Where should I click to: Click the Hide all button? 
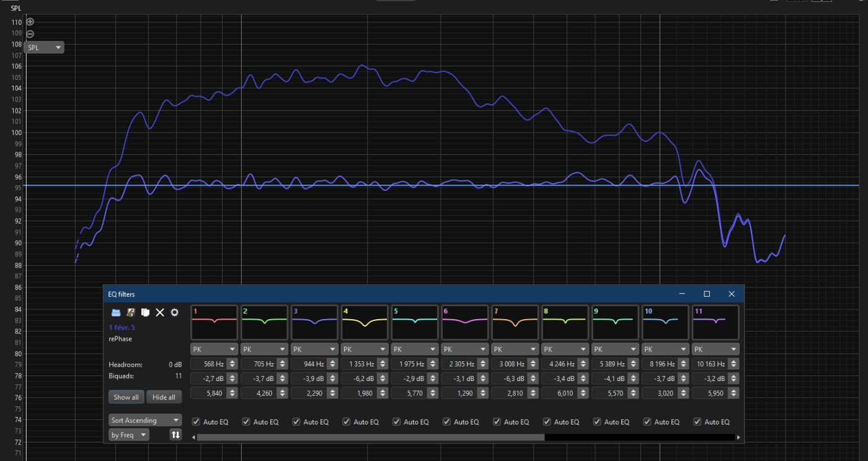(x=164, y=397)
